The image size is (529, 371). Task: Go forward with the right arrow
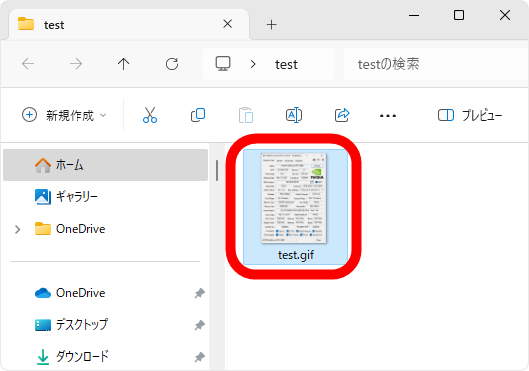76,64
